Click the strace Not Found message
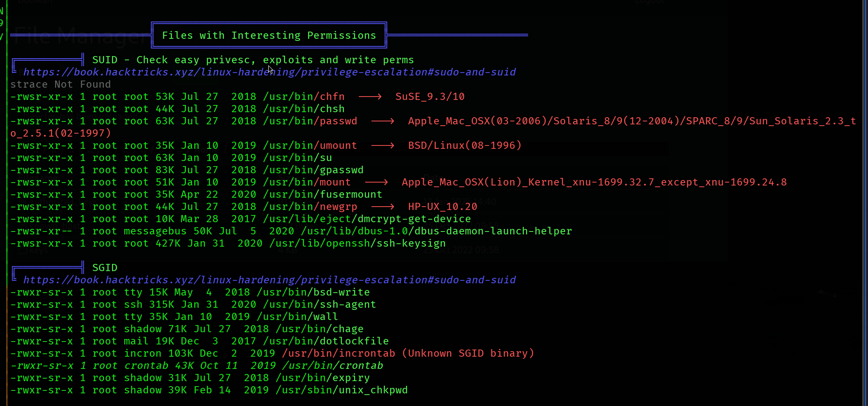Screen dimensions: 868x406 (61, 84)
